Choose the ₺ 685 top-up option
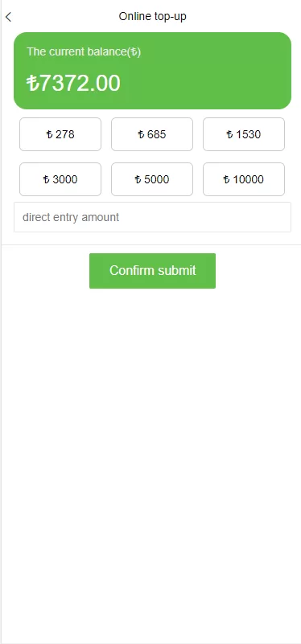Viewport: 301px width, 644px height. (152, 134)
